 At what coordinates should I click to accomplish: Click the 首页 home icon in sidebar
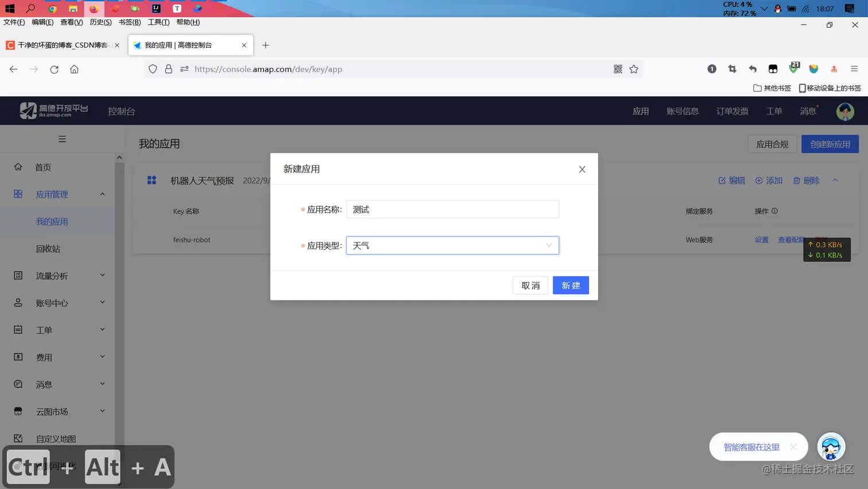click(x=18, y=167)
